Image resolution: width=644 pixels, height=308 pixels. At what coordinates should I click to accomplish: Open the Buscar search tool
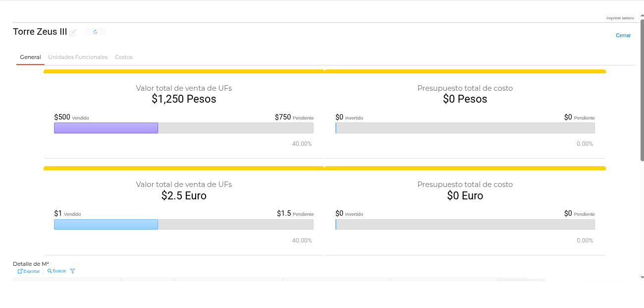[57, 271]
